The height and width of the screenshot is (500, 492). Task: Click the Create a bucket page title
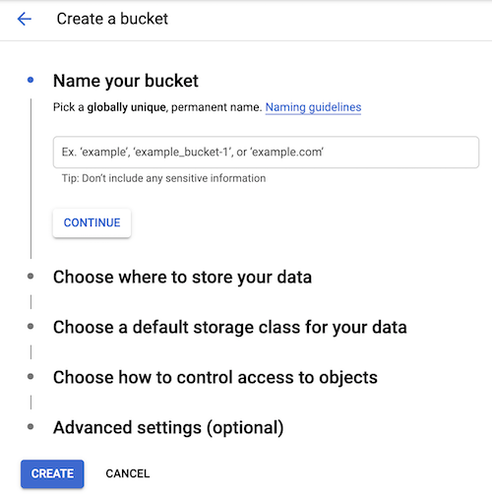pyautogui.click(x=112, y=19)
